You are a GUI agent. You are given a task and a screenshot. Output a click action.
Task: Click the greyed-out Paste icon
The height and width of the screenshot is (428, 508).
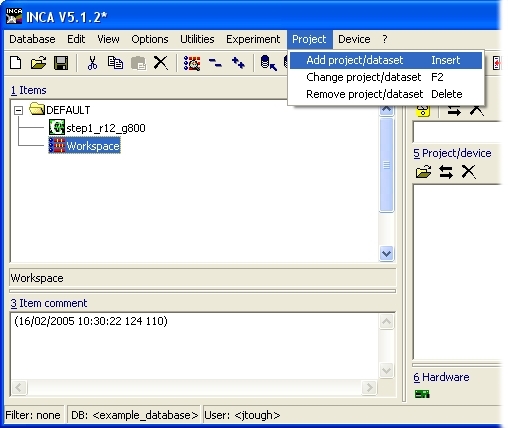(138, 63)
